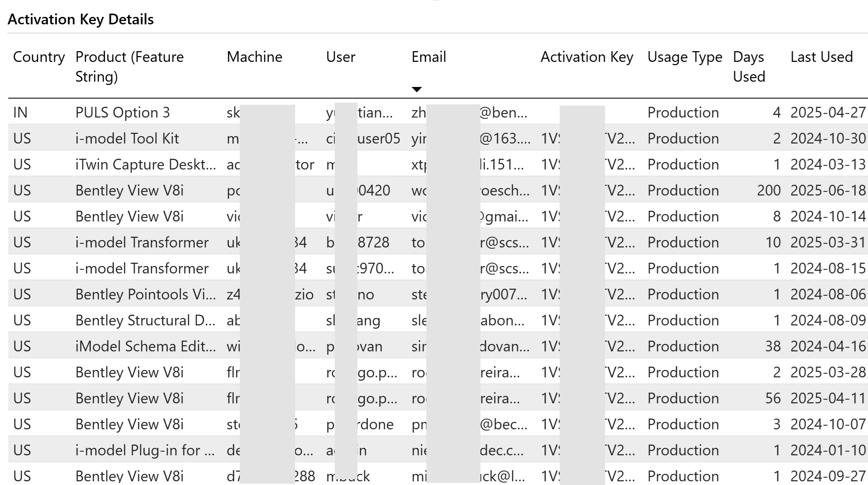Click the 2024-10-14 last used date

tap(828, 217)
